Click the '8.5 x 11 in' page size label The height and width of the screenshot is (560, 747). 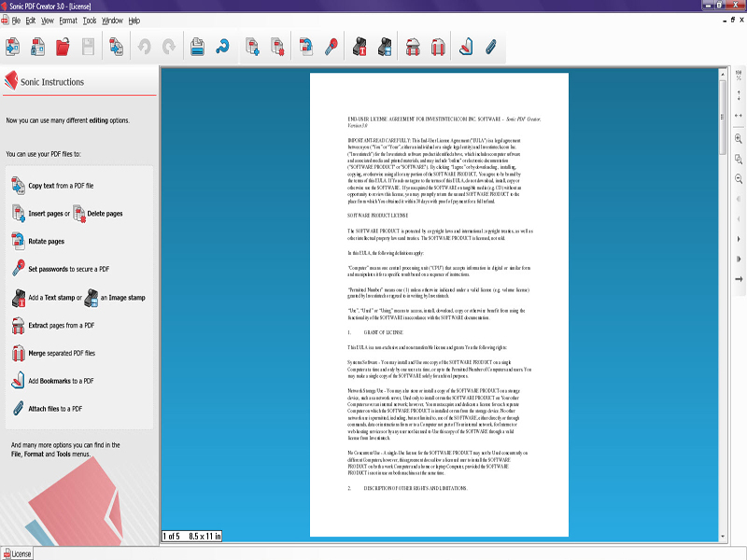204,536
